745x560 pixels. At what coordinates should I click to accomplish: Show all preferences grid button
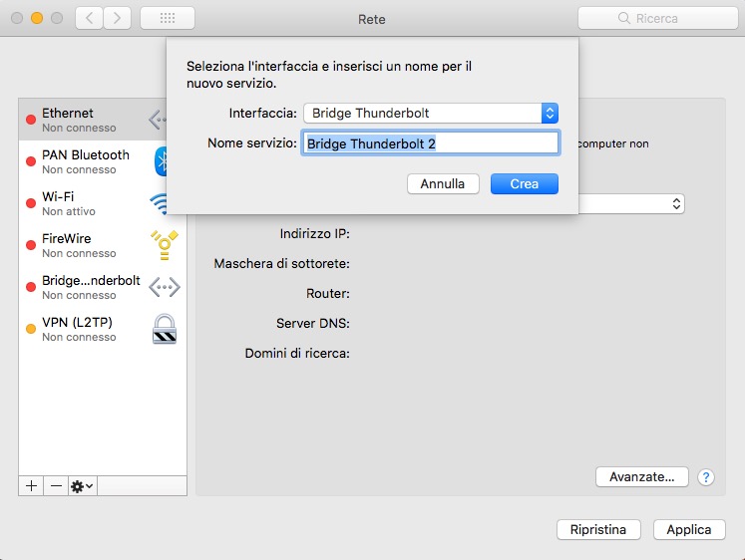point(167,18)
